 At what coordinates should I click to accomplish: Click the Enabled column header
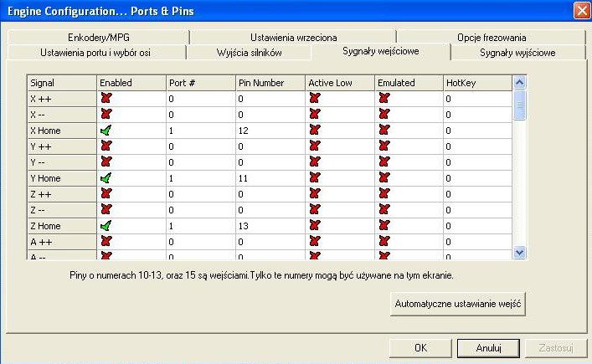tap(131, 83)
